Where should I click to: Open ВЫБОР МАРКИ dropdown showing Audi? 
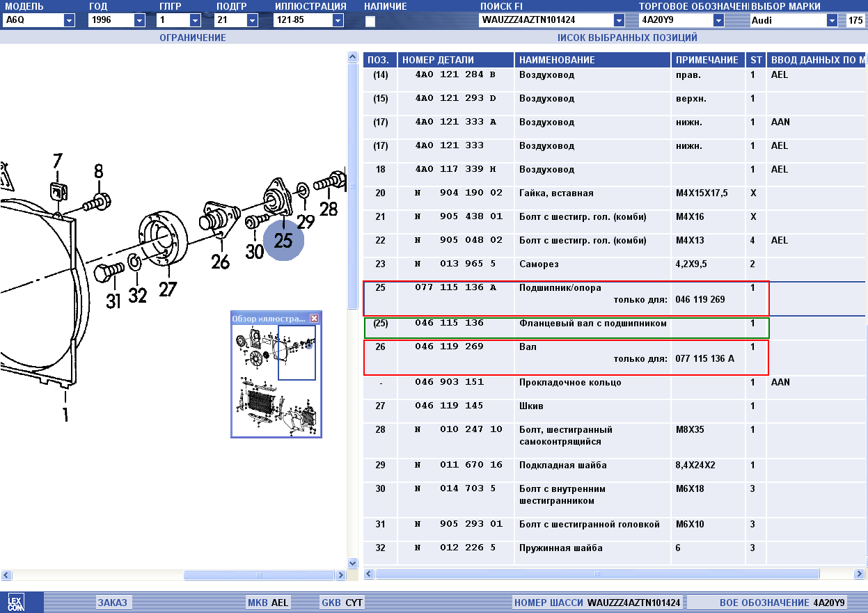click(832, 20)
